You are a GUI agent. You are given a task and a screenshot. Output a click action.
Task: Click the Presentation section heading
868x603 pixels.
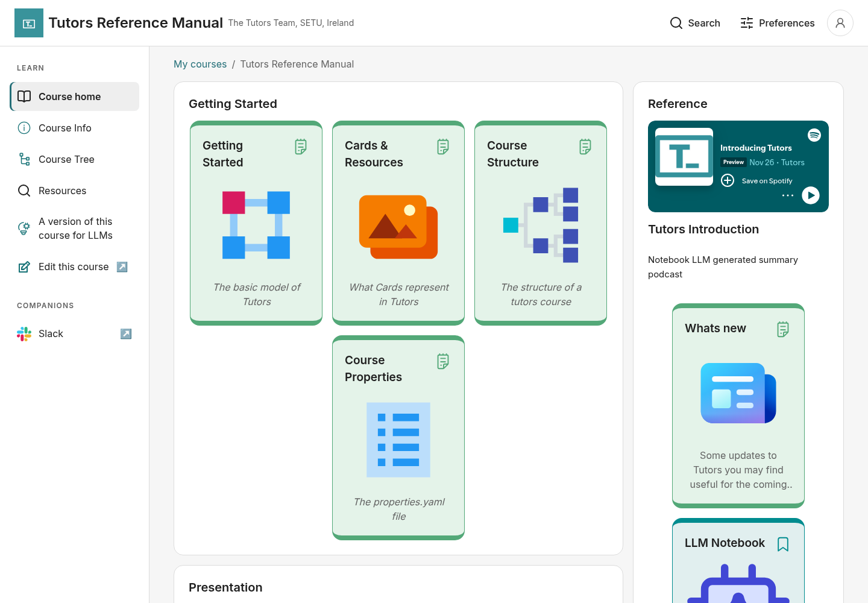[225, 587]
